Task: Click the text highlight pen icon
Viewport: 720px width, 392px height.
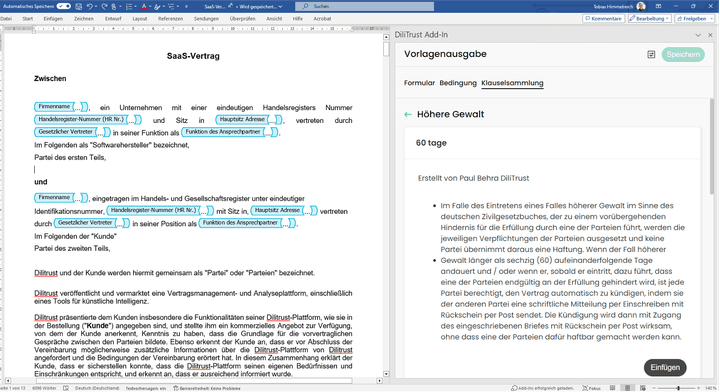Action: click(158, 6)
